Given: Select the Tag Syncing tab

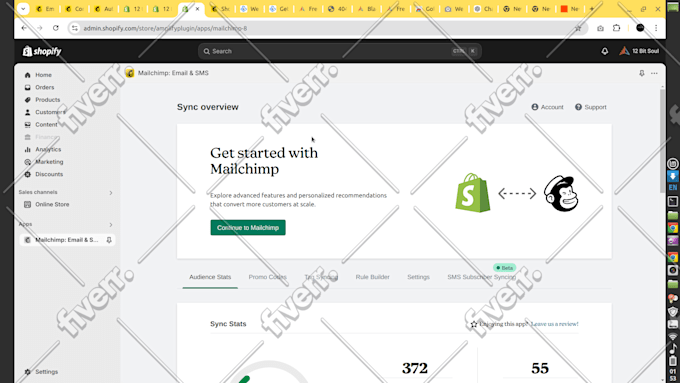Looking at the screenshot, I should (321, 277).
